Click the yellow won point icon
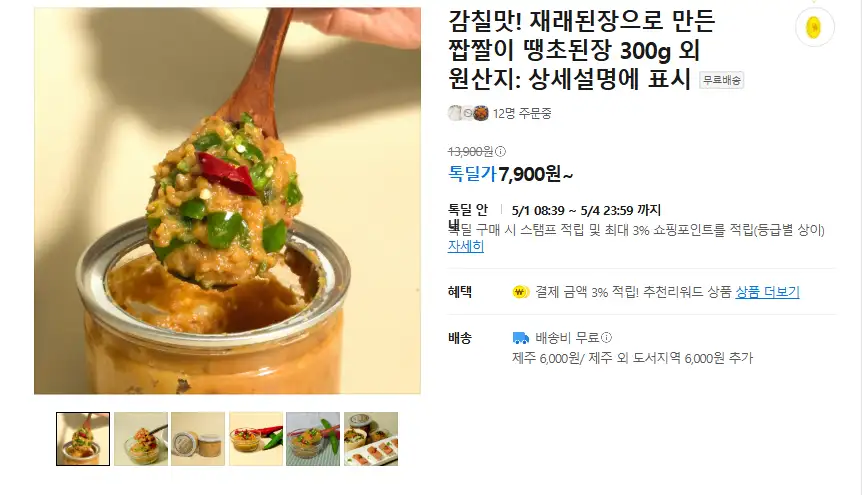This screenshot has height=495, width=863. tap(520, 292)
